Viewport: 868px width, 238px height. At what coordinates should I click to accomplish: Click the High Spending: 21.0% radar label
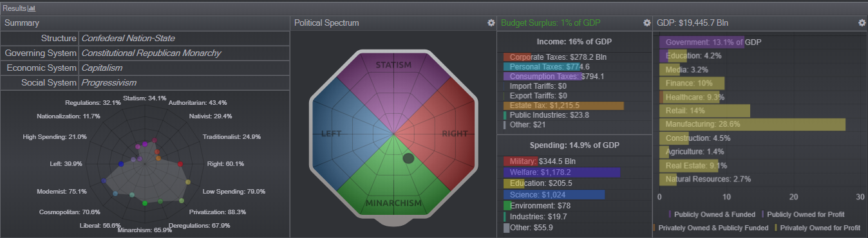coord(55,137)
